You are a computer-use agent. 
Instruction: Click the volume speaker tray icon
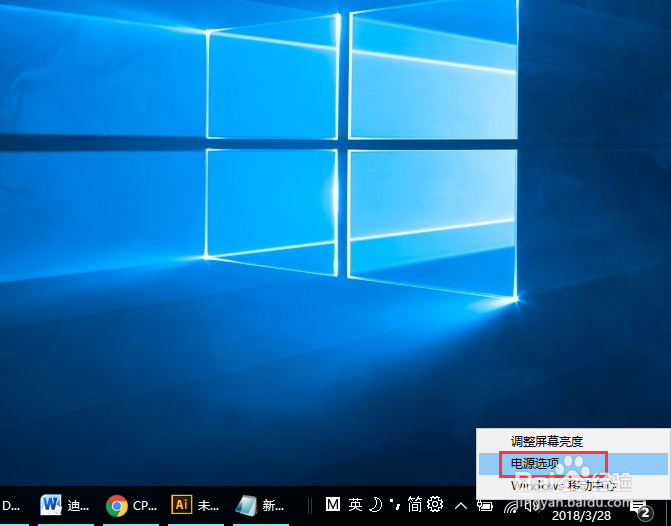point(531,507)
